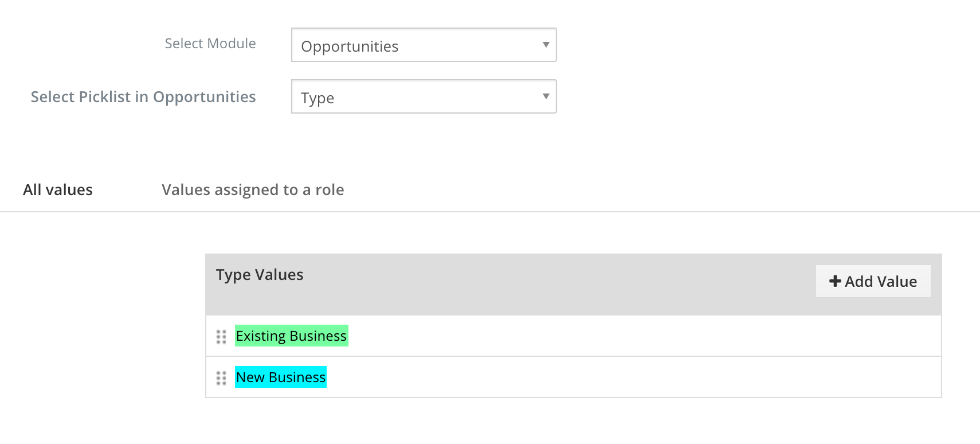This screenshot has width=980, height=444.
Task: Click the drag handle beside New Business
Action: click(x=221, y=378)
